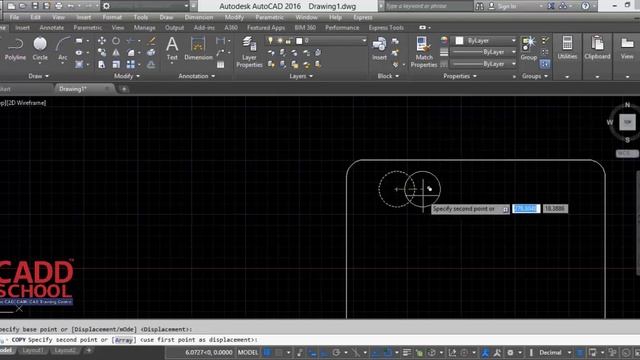Screen dimensions: 640x360
Task: Expand the Draw panel
Action: 39,76
